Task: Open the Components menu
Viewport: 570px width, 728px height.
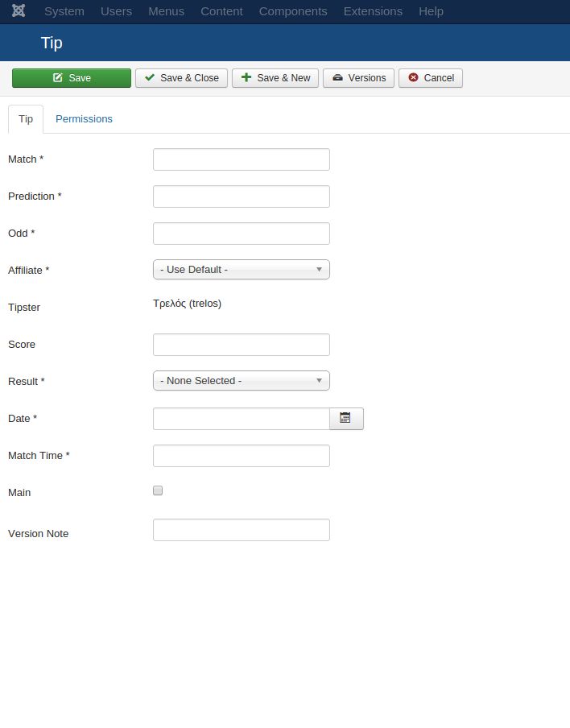Action: 293,11
